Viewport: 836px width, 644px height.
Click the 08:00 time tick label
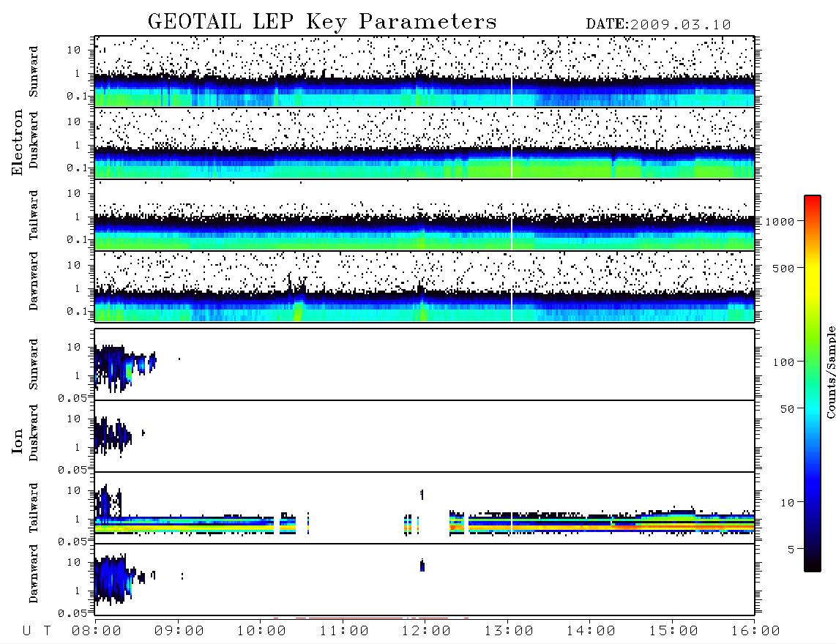coord(96,632)
